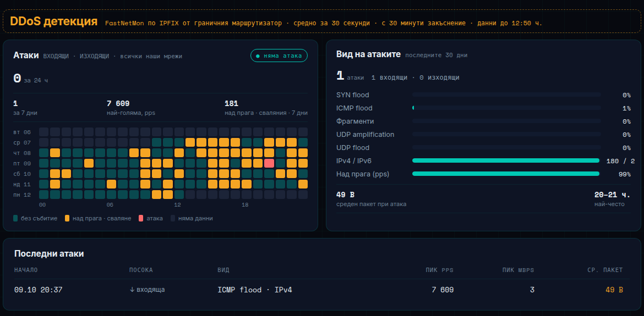Click '49 B' average packet in attack types panel
The image size is (644, 316).
345,195
